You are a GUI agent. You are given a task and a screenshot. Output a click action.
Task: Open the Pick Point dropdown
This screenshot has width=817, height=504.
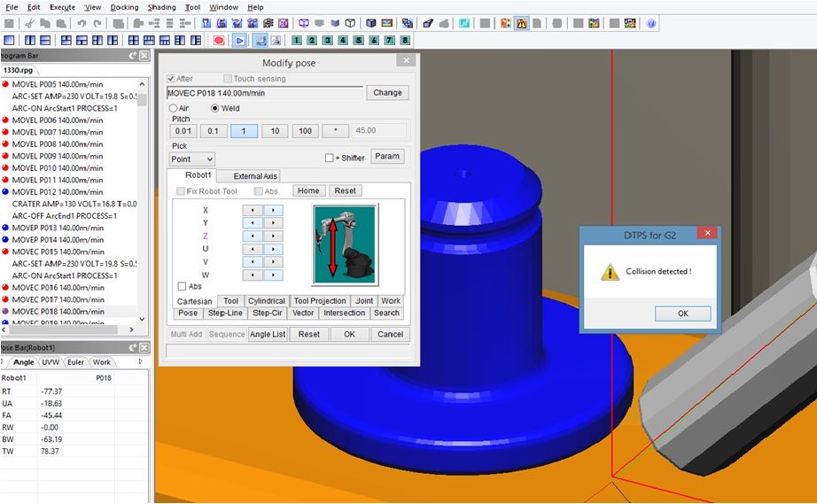pyautogui.click(x=191, y=159)
